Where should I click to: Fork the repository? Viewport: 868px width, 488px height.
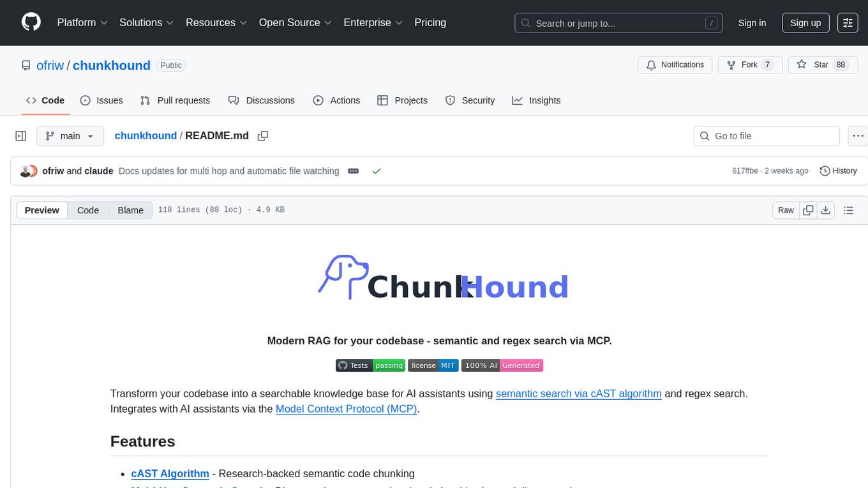click(x=750, y=65)
